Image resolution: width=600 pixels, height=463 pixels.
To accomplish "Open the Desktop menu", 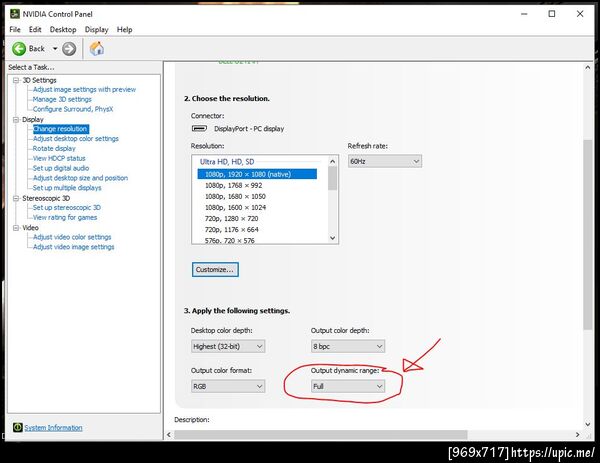I will (x=63, y=29).
